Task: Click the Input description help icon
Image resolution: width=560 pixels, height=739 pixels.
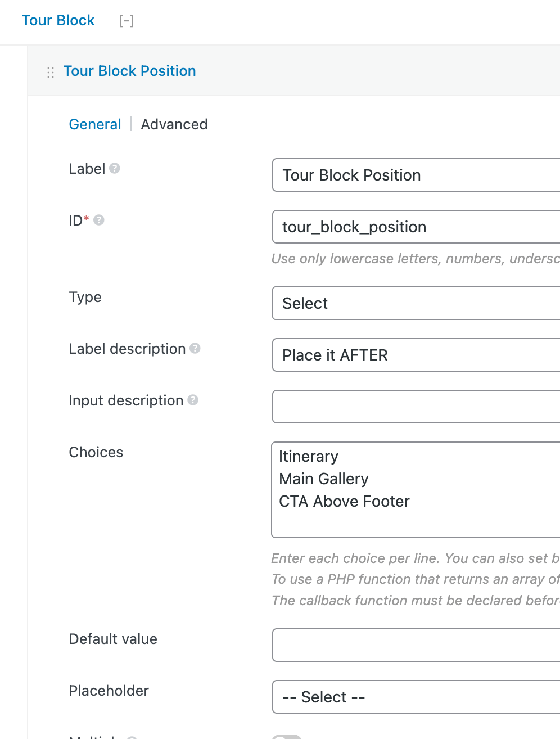Action: 193,400
